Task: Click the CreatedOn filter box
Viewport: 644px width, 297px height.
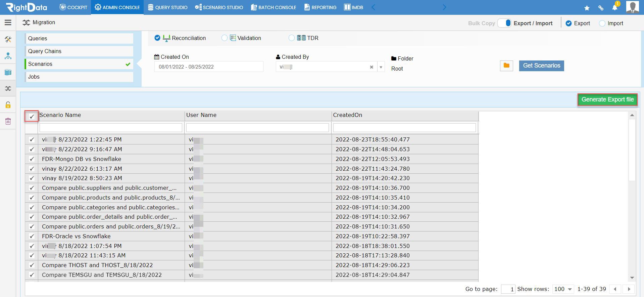Action: click(x=404, y=128)
